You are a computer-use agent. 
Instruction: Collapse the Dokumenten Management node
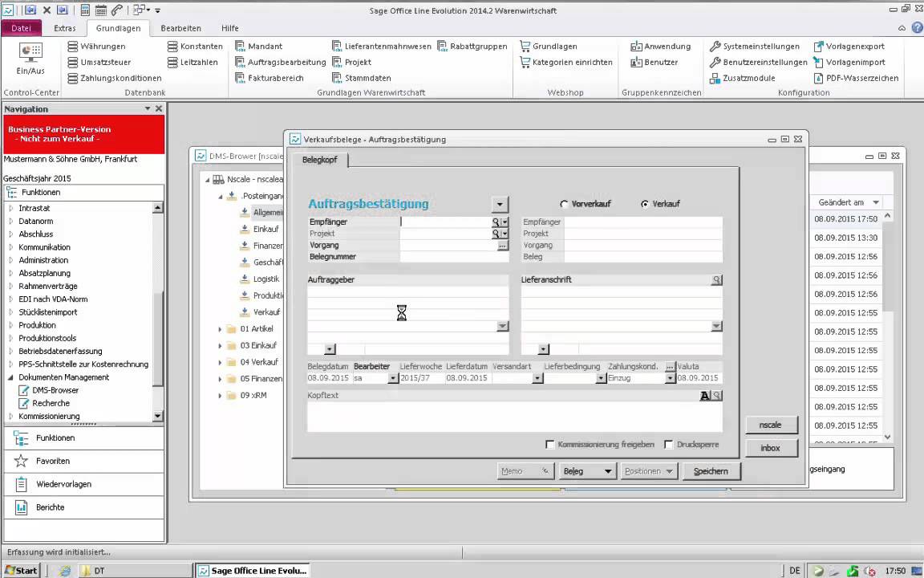tap(10, 377)
